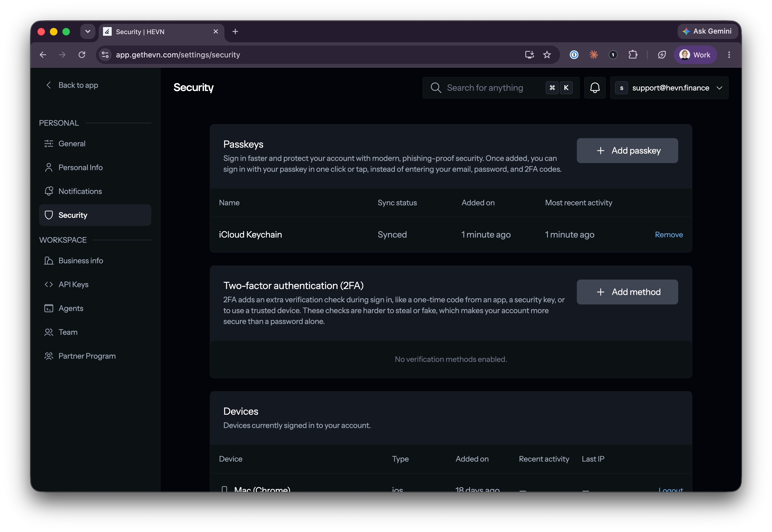Click the Notifications bell icon in sidebar

pos(49,191)
